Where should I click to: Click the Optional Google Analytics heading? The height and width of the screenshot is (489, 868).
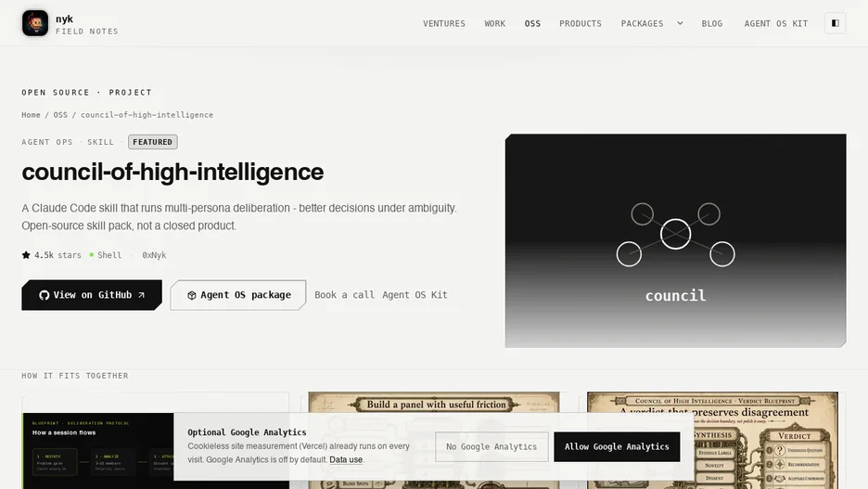coord(247,432)
